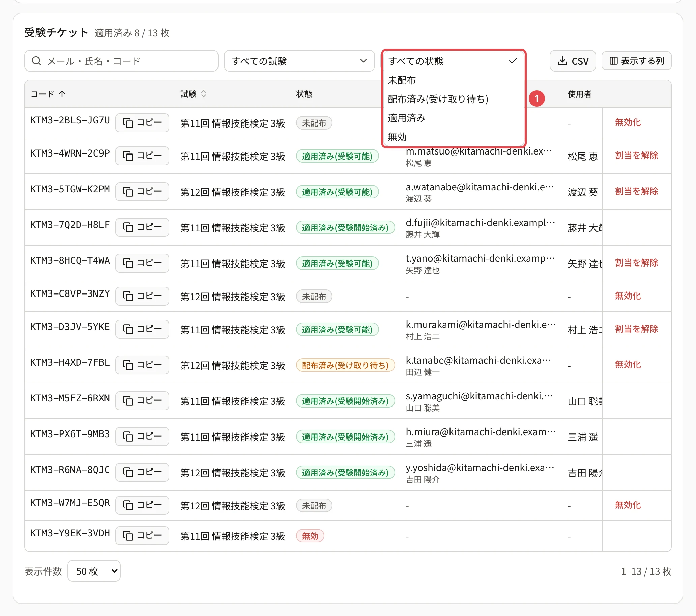Copy code KTM3-8HCQ-T4WA

(142, 263)
